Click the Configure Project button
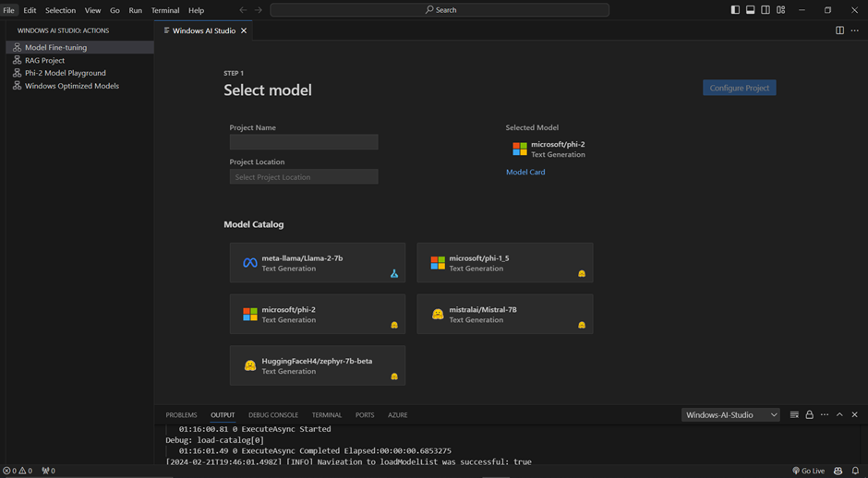 [739, 88]
